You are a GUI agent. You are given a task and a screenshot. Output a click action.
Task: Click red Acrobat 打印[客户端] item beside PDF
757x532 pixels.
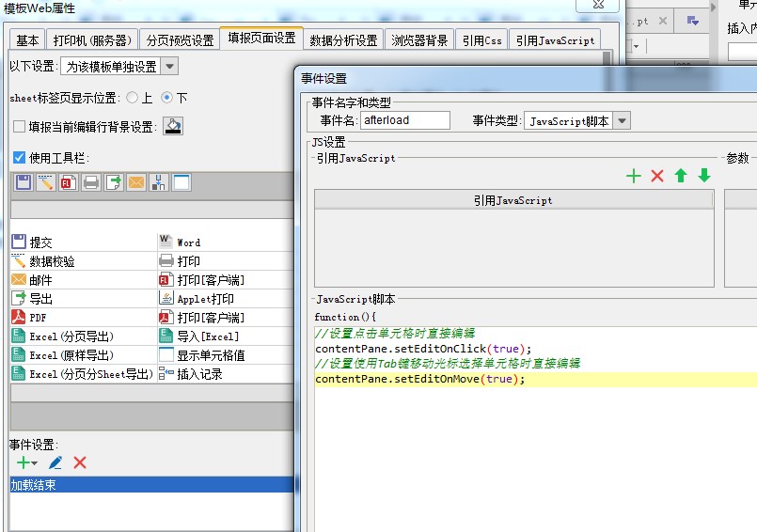(x=226, y=318)
